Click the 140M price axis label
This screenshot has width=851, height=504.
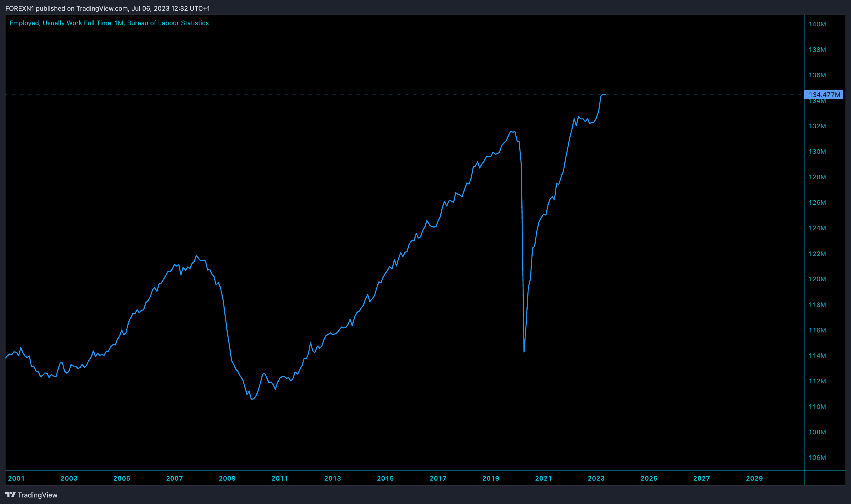[817, 24]
